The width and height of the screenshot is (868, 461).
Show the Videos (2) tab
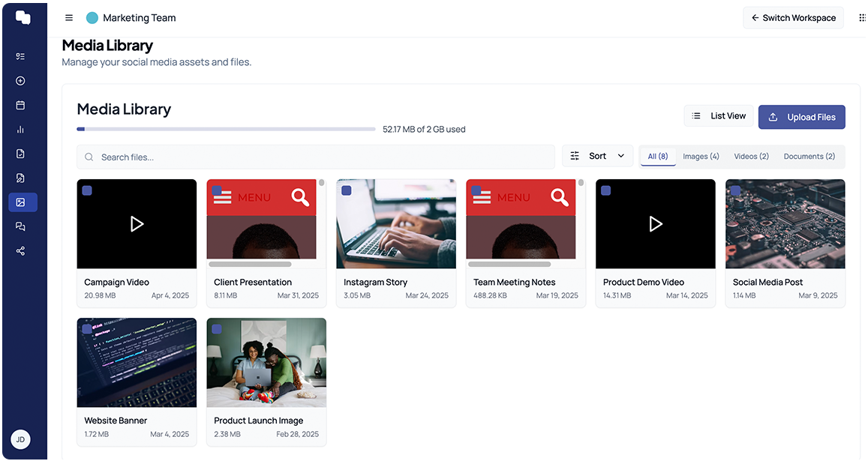[751, 157]
